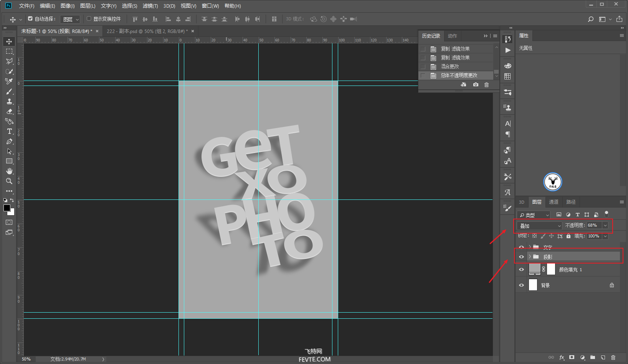The image size is (628, 364).
Task: Create new adjustment layer icon
Action: pyautogui.click(x=582, y=357)
